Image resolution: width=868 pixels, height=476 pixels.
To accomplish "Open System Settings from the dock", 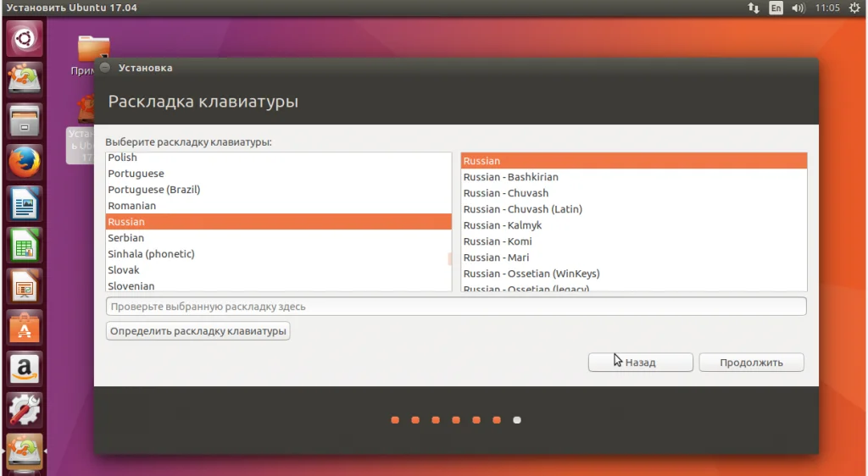I will [x=25, y=410].
